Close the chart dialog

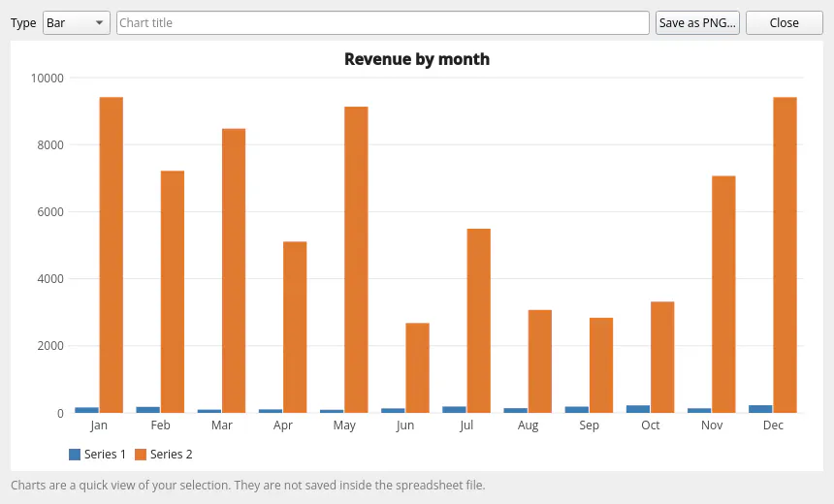pos(784,23)
